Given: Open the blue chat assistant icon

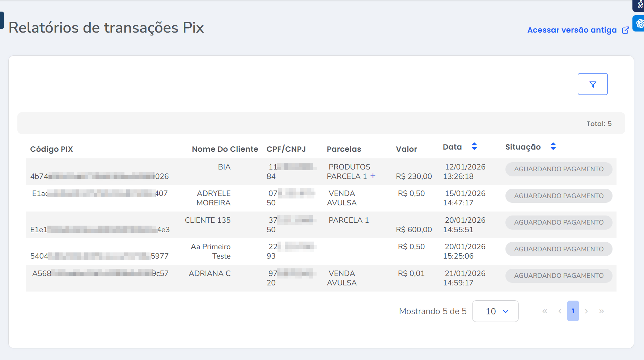Looking at the screenshot, I should (x=639, y=24).
